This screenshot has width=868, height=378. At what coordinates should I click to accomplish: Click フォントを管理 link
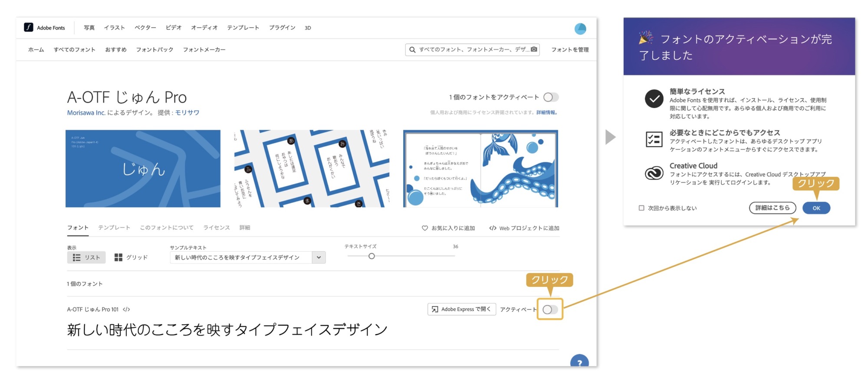(x=570, y=50)
